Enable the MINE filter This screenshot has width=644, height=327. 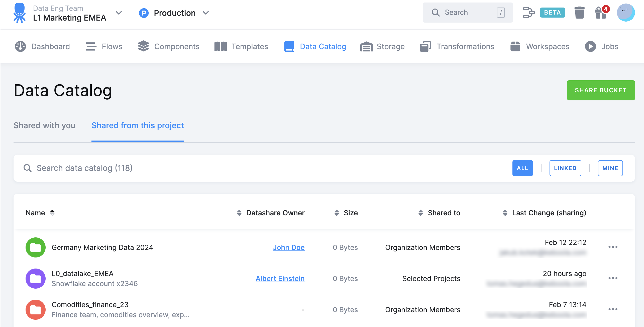coord(610,168)
